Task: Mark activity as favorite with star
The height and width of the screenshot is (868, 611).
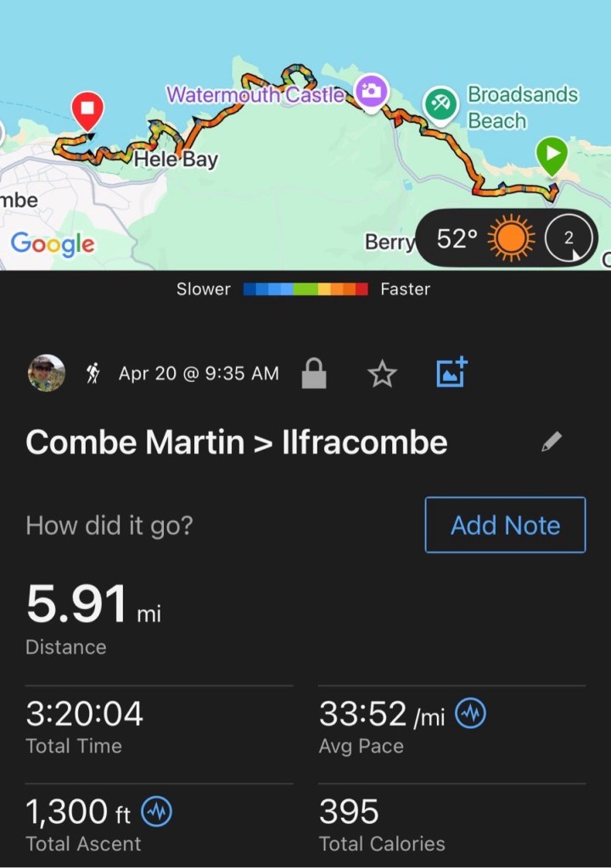Action: (383, 373)
